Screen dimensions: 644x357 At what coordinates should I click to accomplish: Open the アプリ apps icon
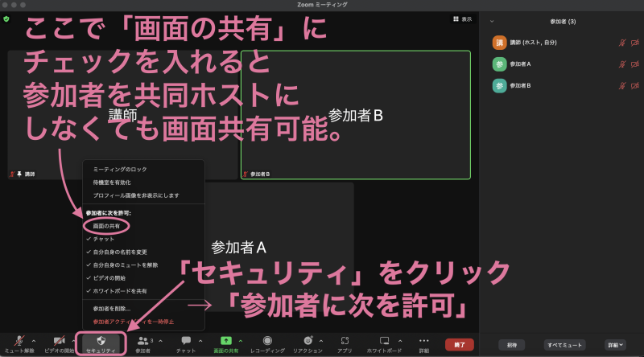point(345,341)
